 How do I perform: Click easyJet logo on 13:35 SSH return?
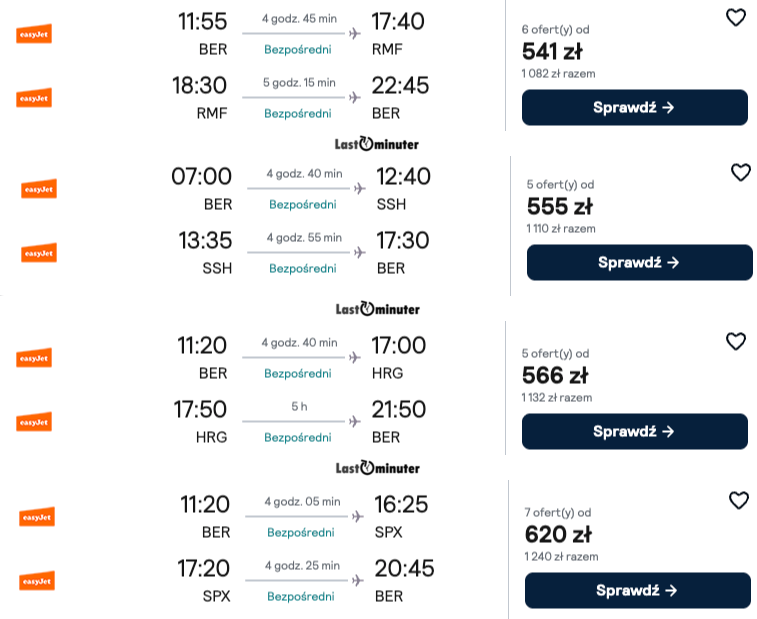(x=39, y=253)
